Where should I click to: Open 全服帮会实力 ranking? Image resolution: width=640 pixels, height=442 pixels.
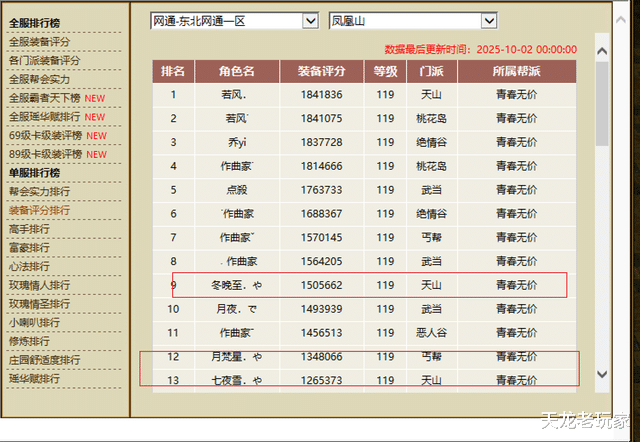pyautogui.click(x=40, y=79)
